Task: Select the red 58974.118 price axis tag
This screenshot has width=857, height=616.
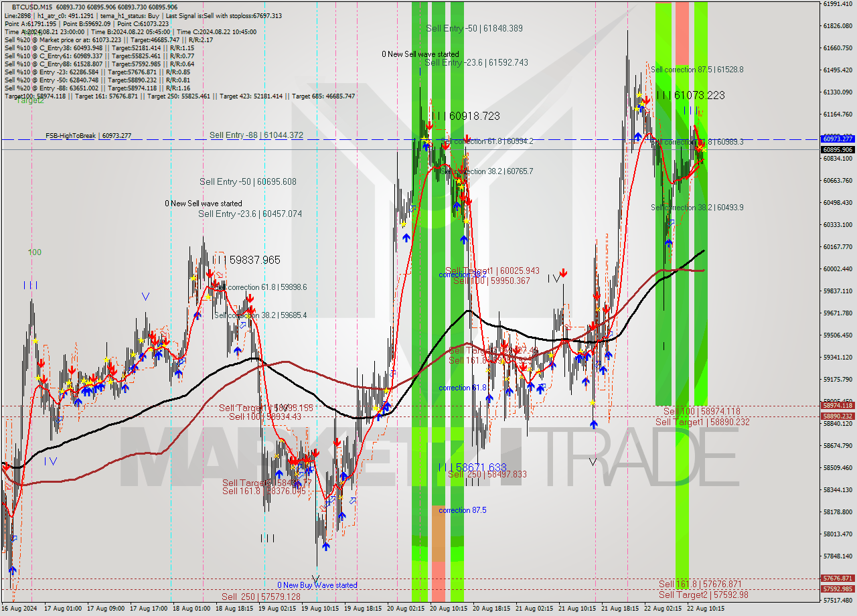Action: (x=838, y=405)
